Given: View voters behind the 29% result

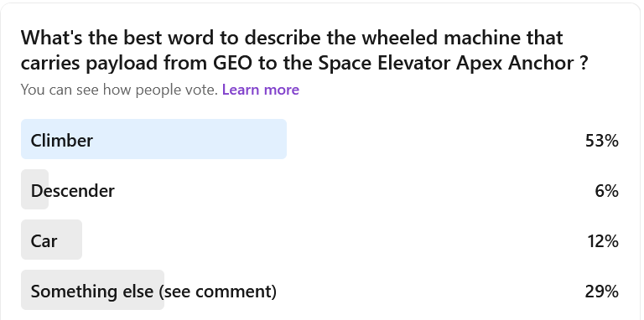Looking at the screenshot, I should tap(602, 292).
